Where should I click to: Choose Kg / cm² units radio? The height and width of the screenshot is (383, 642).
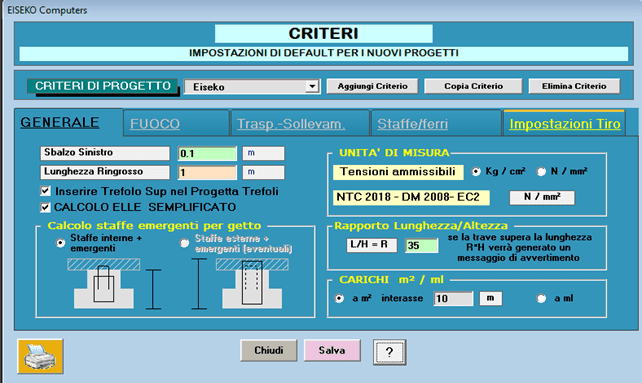tap(476, 172)
